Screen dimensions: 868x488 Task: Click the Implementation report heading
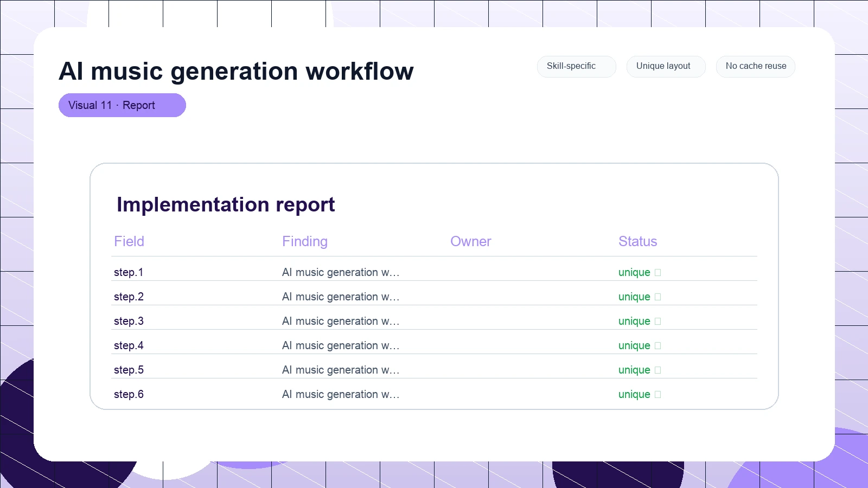[x=226, y=204]
